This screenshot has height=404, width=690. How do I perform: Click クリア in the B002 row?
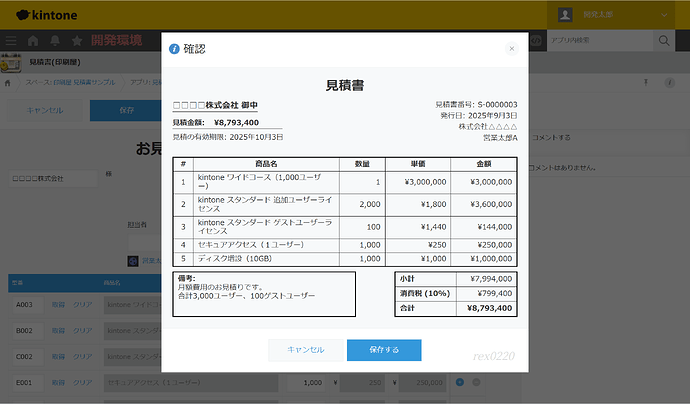[82, 331]
